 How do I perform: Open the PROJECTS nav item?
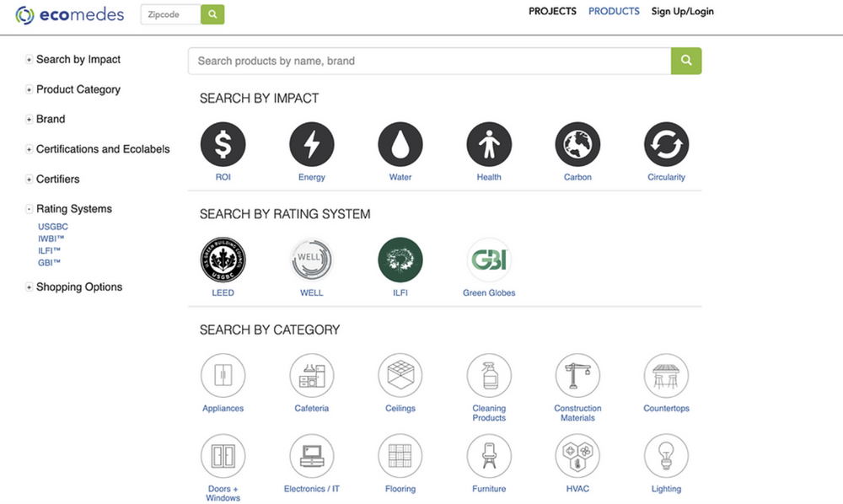point(552,11)
